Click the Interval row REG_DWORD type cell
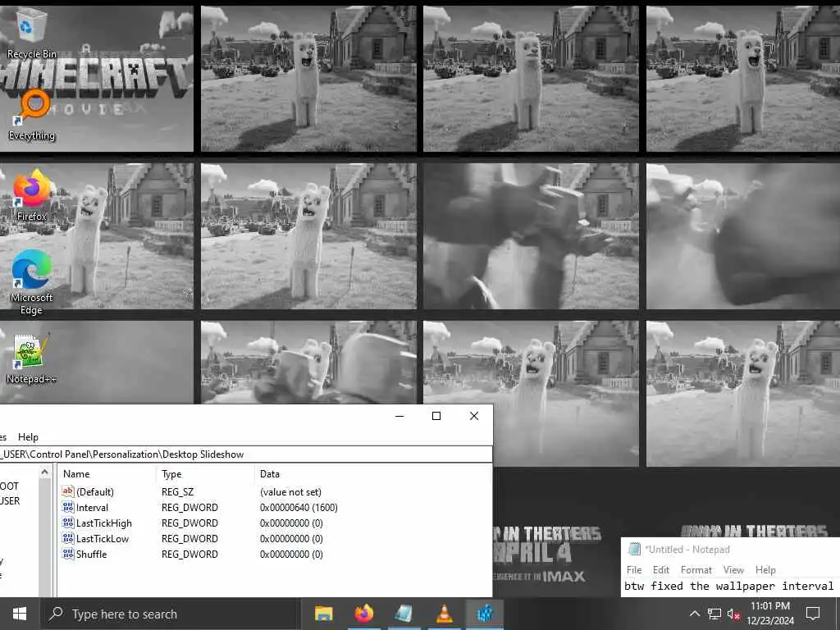The image size is (840, 630). 189,507
